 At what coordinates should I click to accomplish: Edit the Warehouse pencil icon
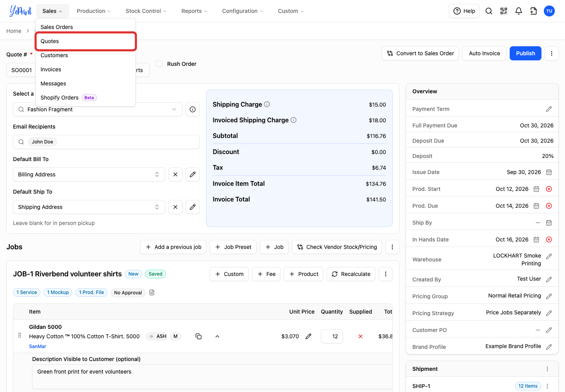[549, 256]
